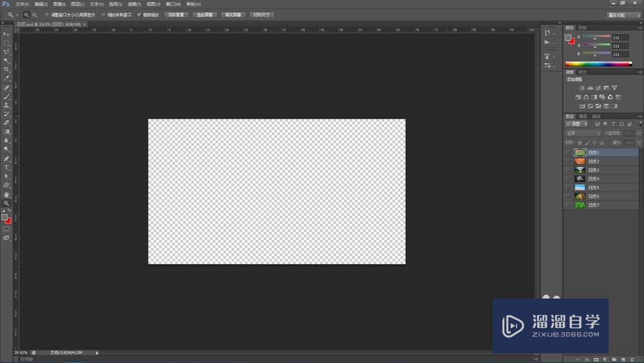Open the layer blend mode dropdown
The width and height of the screenshot is (644, 363).
pyautogui.click(x=583, y=133)
